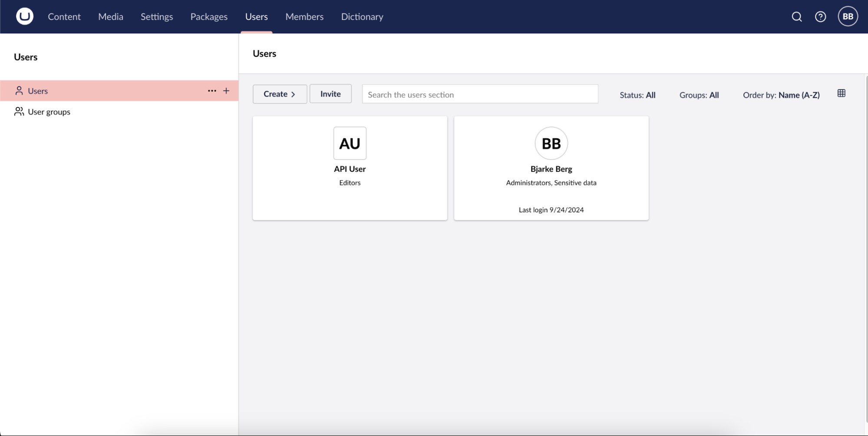Click the Umbraco logo icon

[24, 16]
